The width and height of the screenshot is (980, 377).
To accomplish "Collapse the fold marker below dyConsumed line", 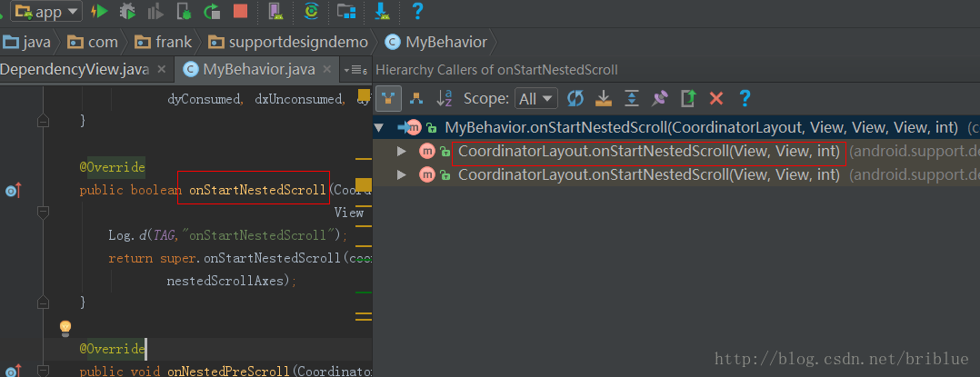I will click(x=43, y=121).
